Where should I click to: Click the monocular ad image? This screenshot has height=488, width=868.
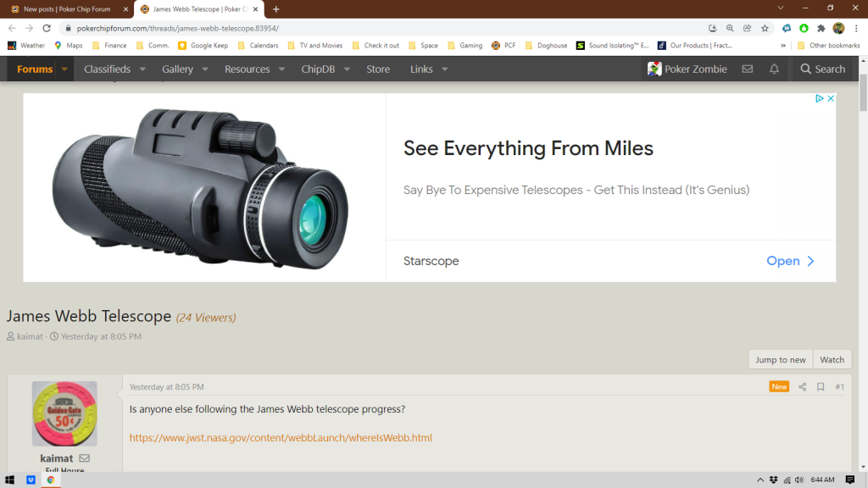(x=204, y=187)
